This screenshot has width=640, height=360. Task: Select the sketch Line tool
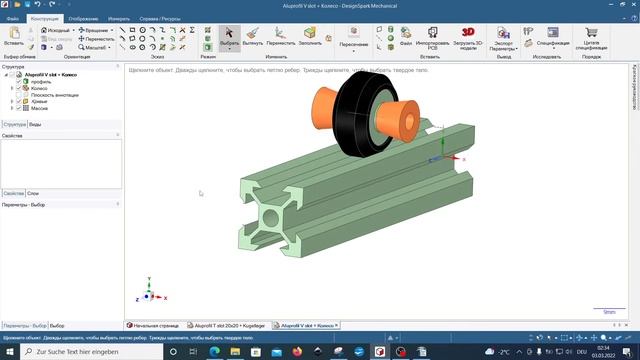tap(122, 30)
